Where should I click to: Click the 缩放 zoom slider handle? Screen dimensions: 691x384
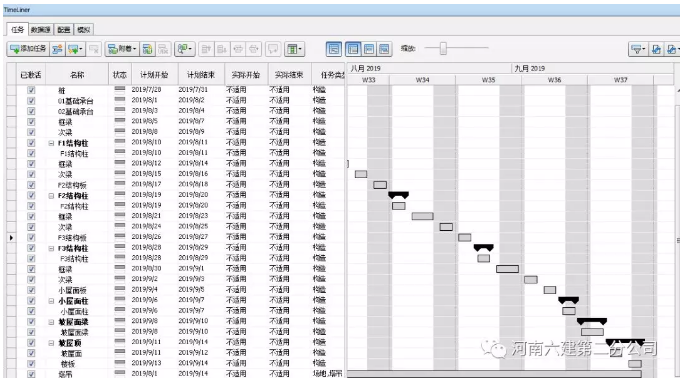[x=443, y=48]
